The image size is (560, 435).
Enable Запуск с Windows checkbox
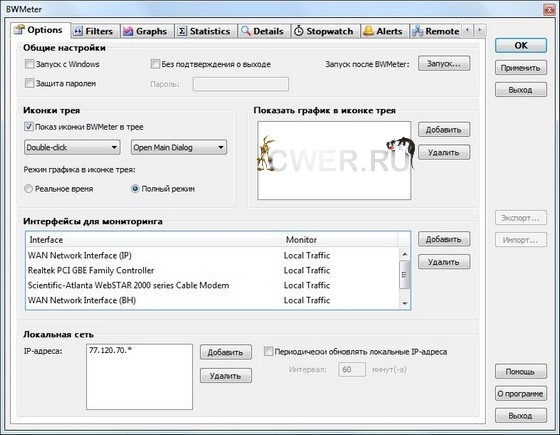29,64
